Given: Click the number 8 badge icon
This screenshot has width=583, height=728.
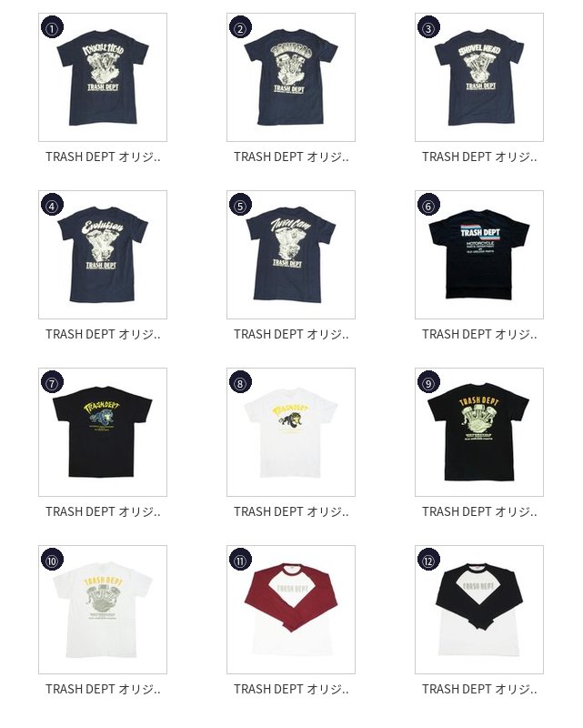Looking at the screenshot, I should pos(240,382).
